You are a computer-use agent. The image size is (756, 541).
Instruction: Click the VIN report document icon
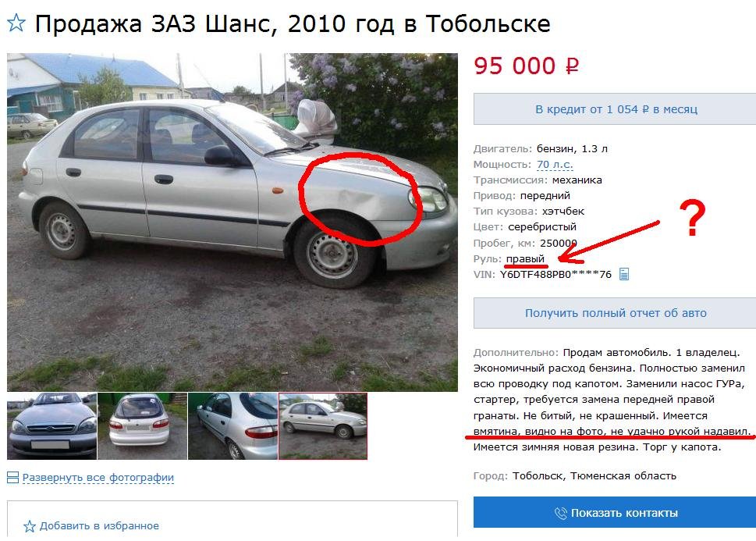click(624, 274)
